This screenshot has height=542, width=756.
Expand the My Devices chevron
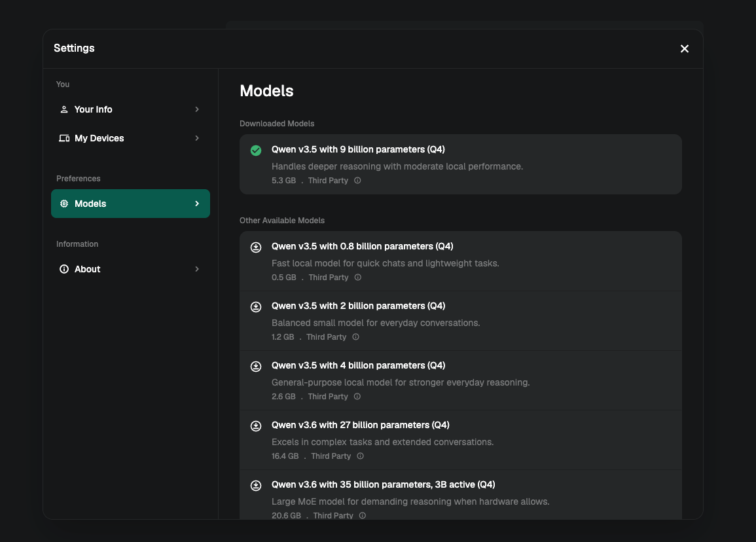coord(197,138)
